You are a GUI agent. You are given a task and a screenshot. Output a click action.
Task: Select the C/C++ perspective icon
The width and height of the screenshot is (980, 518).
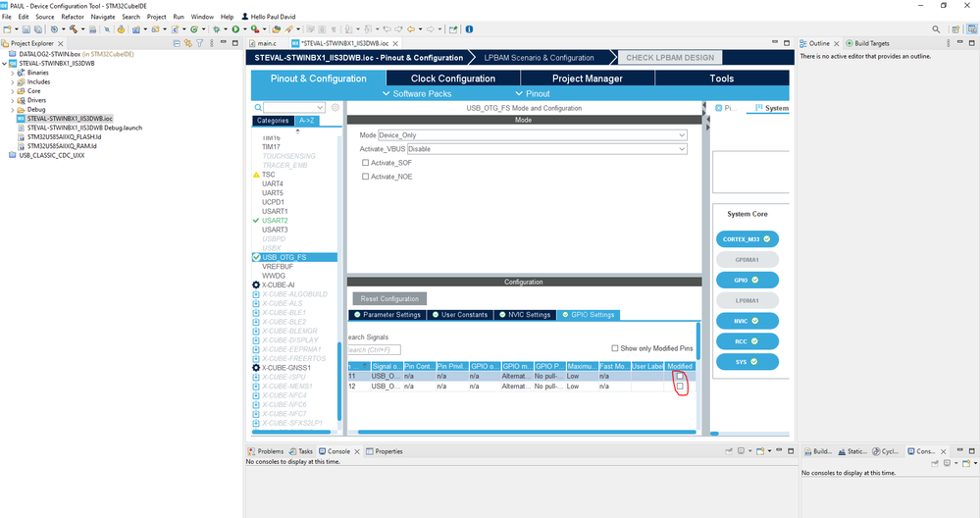[972, 28]
